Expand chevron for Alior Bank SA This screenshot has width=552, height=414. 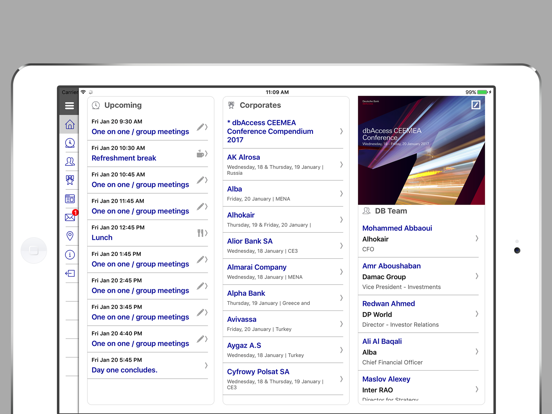341,246
